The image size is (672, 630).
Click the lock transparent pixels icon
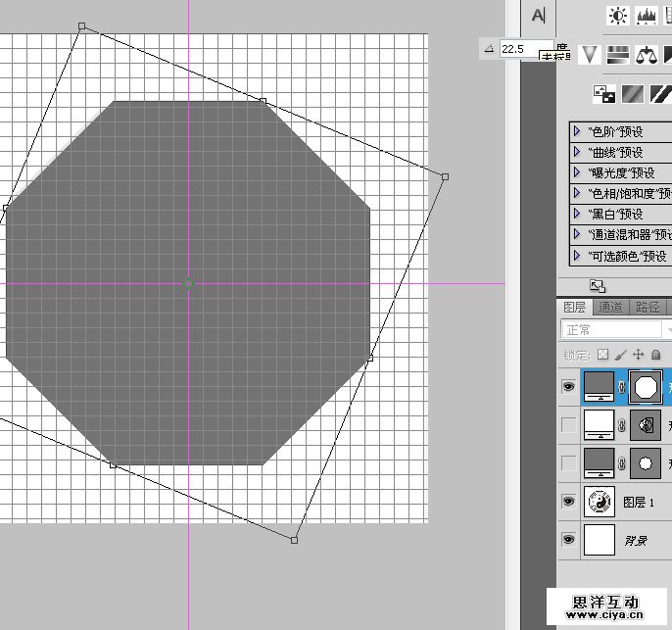[603, 354]
